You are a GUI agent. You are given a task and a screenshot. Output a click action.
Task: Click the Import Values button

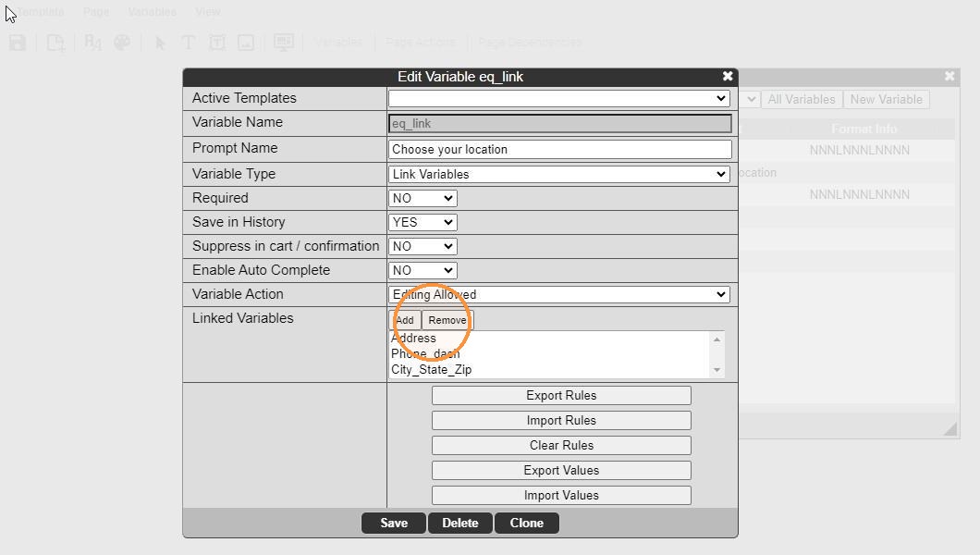[561, 496]
